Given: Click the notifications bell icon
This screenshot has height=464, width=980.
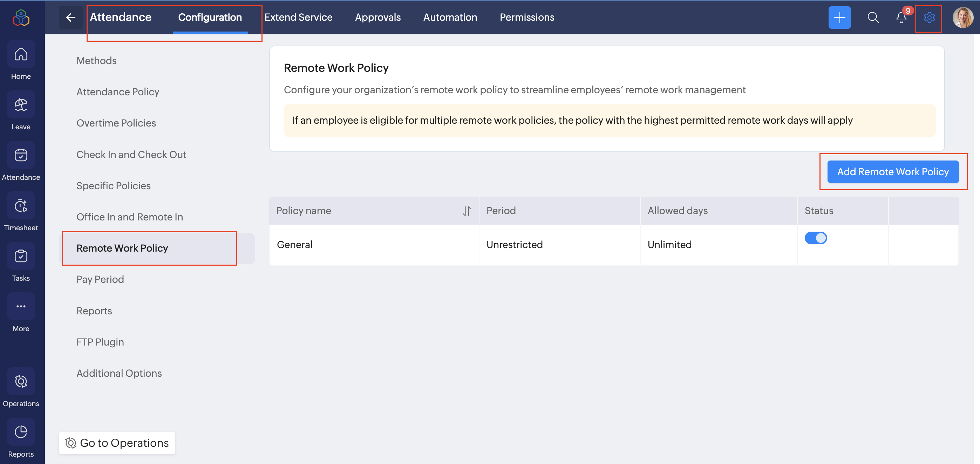Looking at the screenshot, I should point(901,18).
